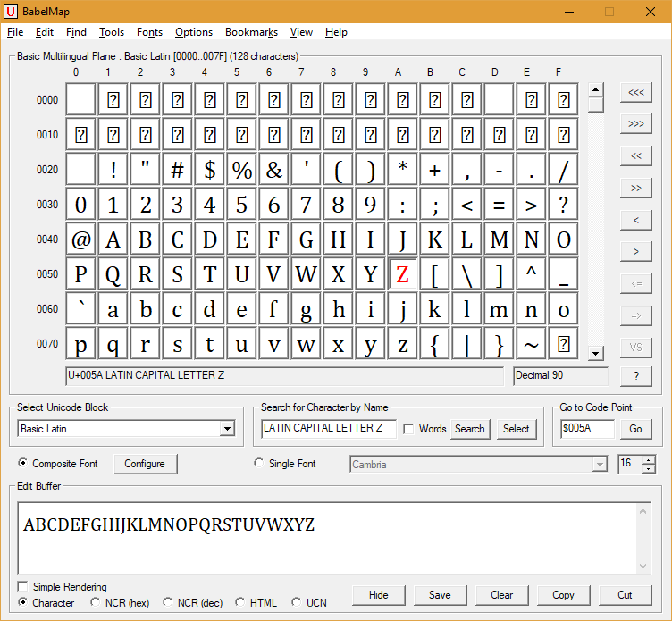
Task: Select the NCR (hex) radio button
Action: click(95, 602)
